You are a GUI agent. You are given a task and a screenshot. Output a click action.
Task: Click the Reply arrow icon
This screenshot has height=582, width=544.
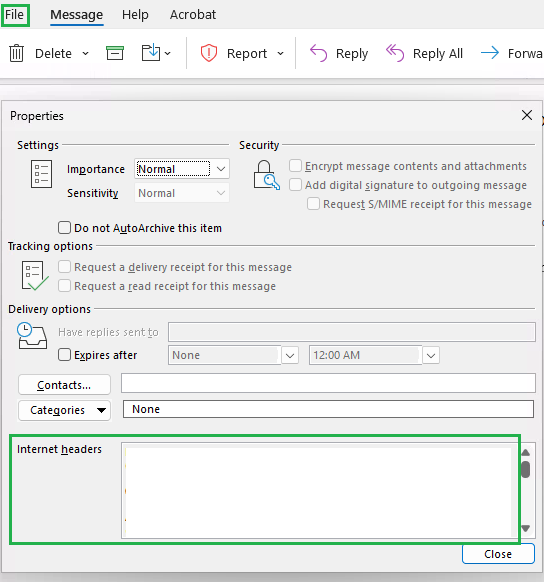point(318,53)
